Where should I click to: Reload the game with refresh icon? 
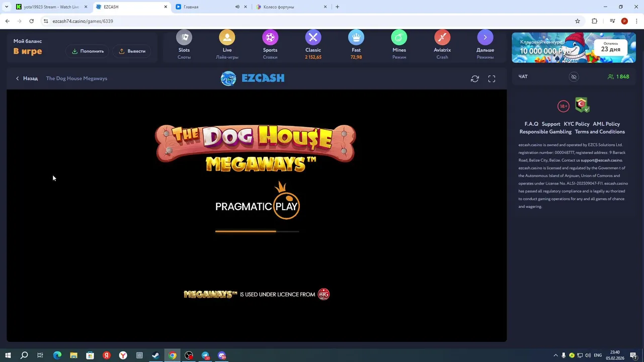click(x=474, y=78)
